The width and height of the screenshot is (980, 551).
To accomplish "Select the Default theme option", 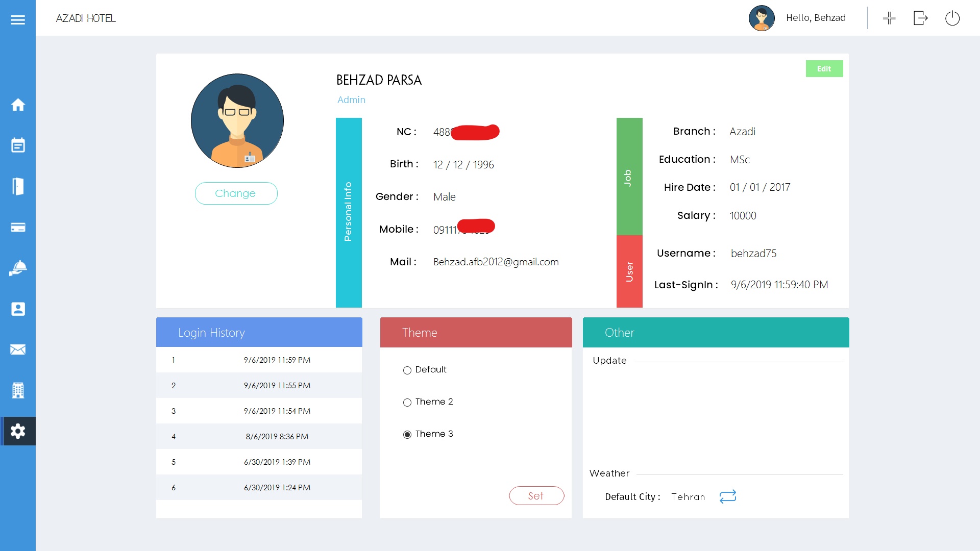I will tap(407, 370).
